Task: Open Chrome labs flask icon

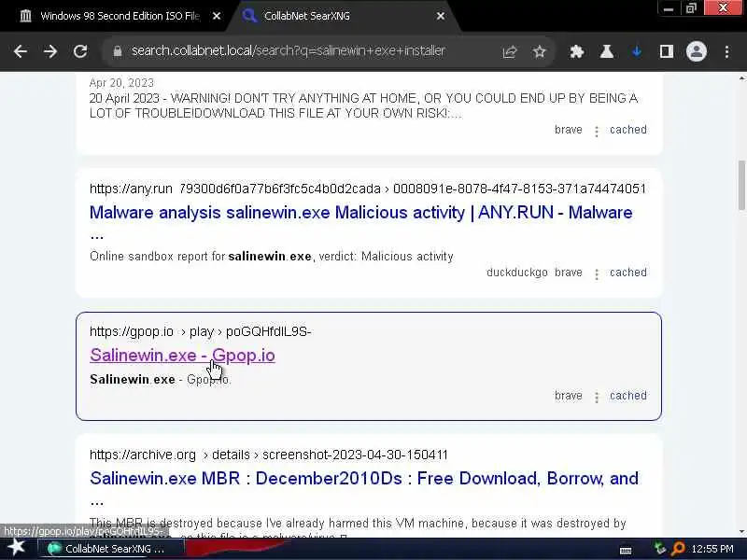Action: tap(606, 51)
